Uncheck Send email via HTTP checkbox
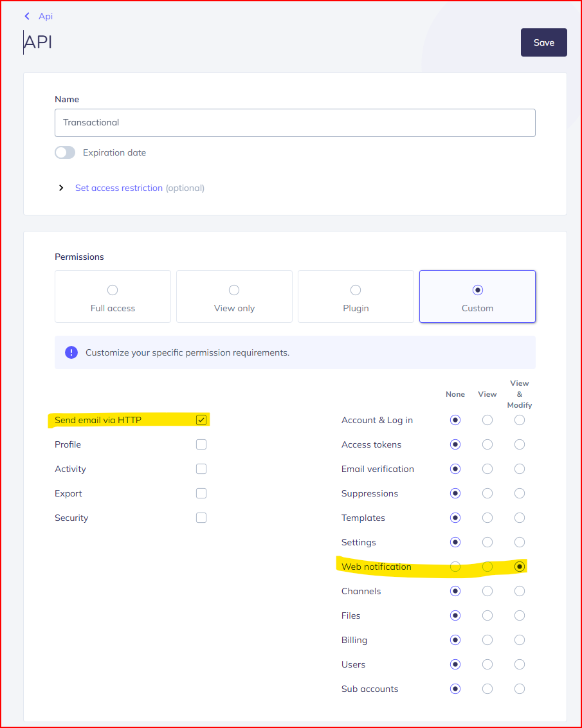Screen dimensions: 582x728 point(201,420)
